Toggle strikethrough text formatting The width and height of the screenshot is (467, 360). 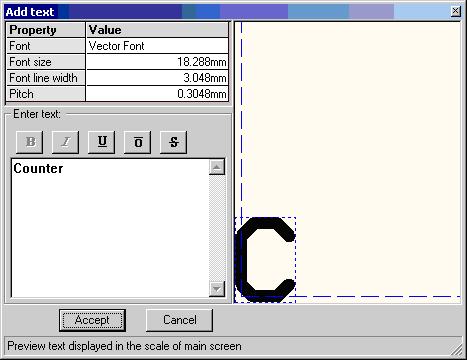(174, 142)
